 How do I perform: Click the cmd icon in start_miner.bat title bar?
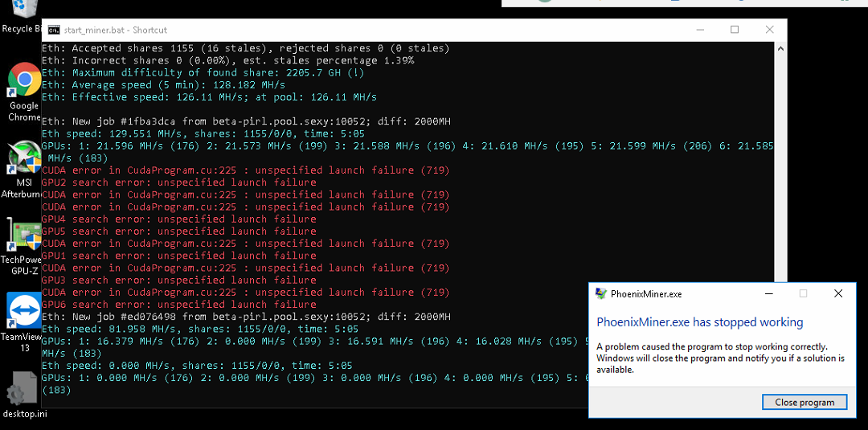tap(54, 30)
